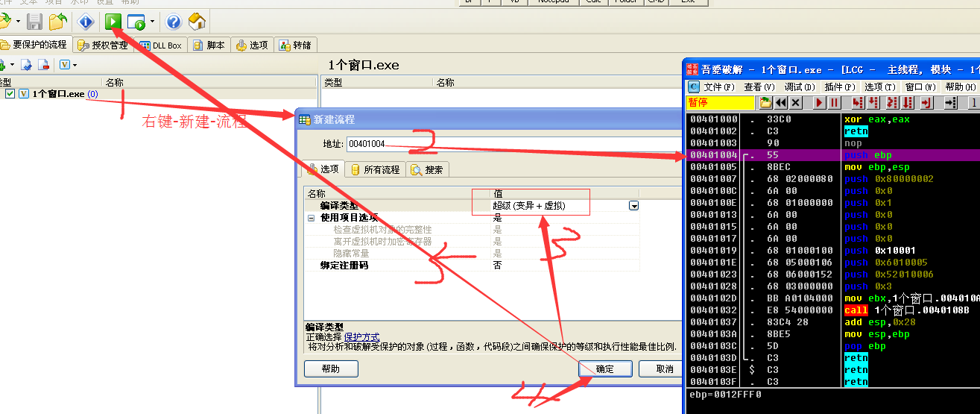Click the document with checkmark icon
This screenshot has height=414, width=980.
(x=26, y=65)
